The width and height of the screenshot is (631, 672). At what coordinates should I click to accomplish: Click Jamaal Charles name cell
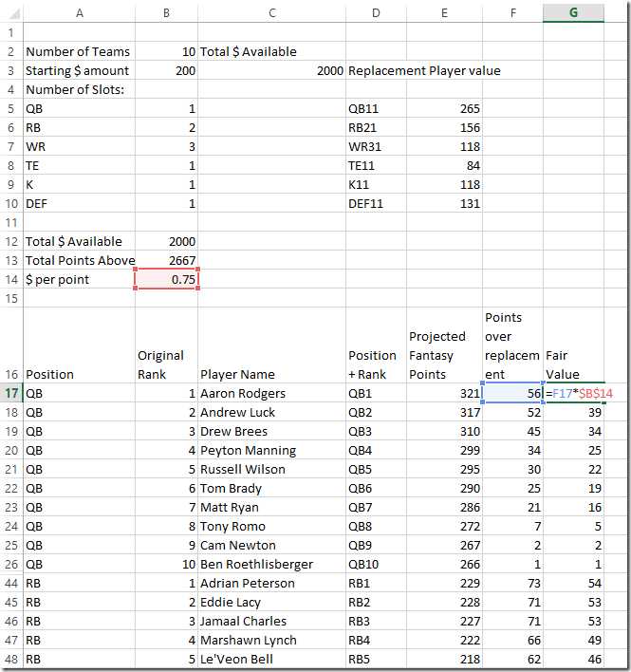point(272,621)
